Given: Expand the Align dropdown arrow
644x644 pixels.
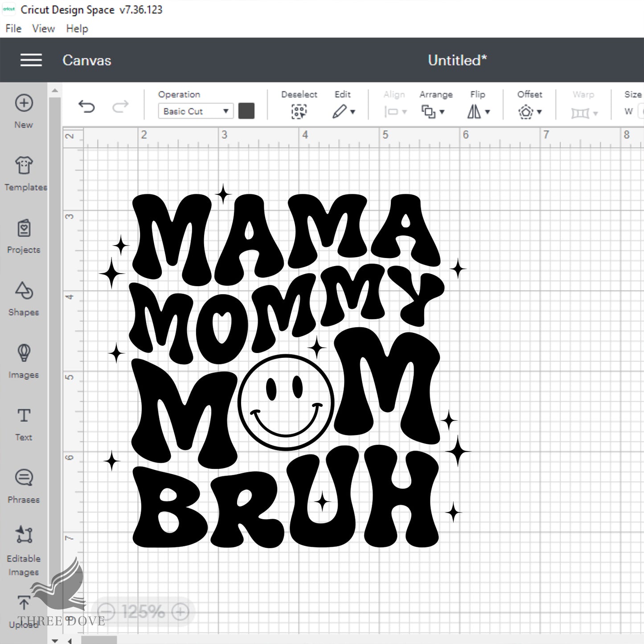Looking at the screenshot, I should 405,112.
